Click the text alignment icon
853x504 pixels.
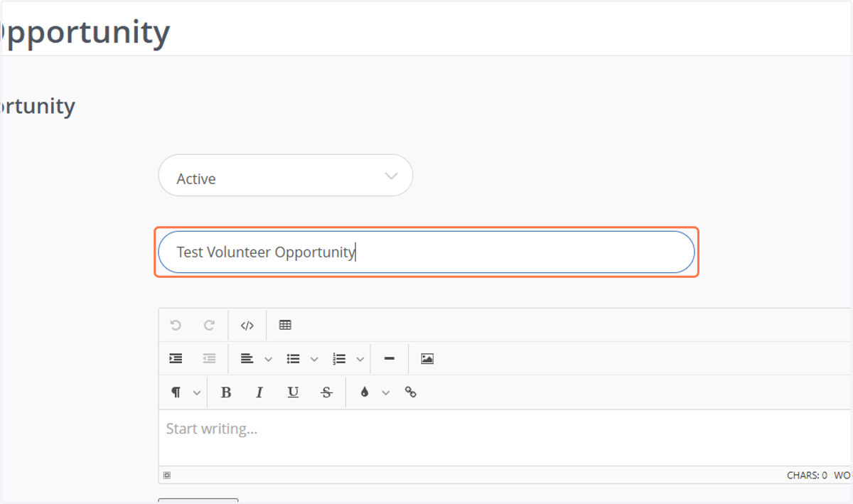(247, 359)
